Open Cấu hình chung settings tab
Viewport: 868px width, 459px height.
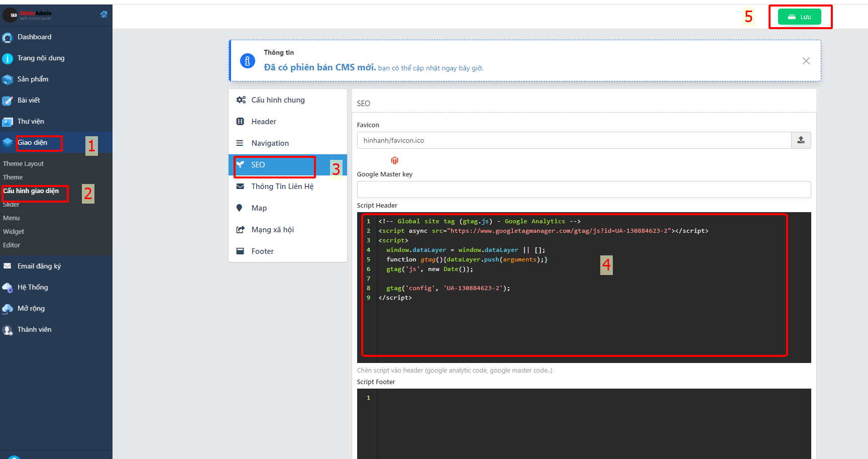pos(288,100)
